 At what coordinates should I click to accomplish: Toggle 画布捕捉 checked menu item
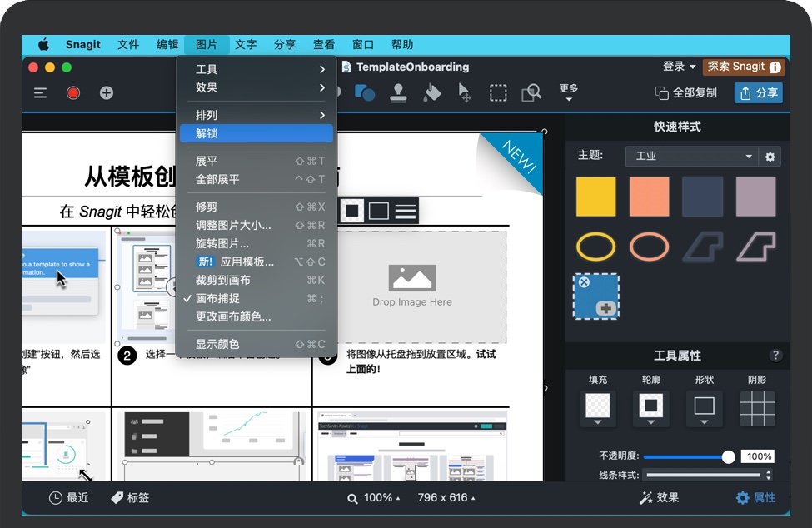(x=217, y=298)
